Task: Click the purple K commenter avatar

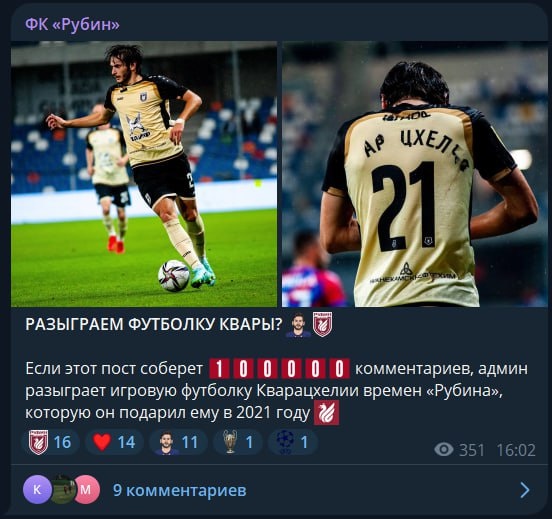Action: click(x=37, y=489)
